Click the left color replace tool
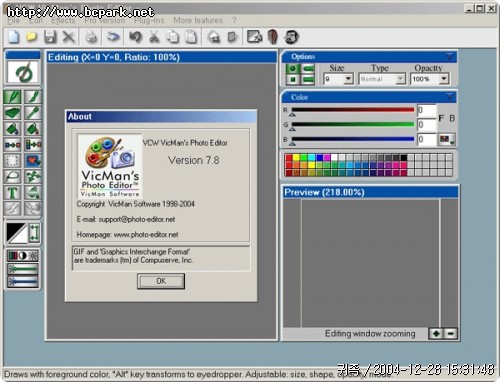Image resolution: width=500 pixels, height=382 pixels. coord(12,145)
